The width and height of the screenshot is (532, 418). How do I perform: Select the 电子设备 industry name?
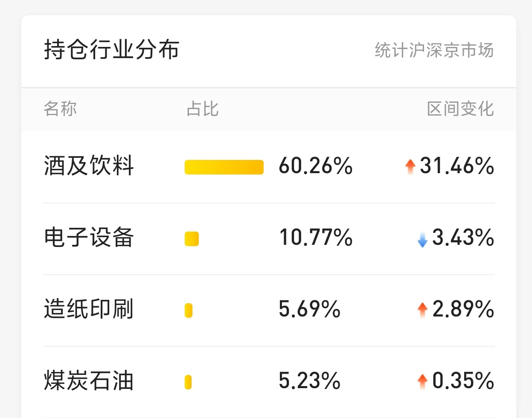tap(89, 237)
